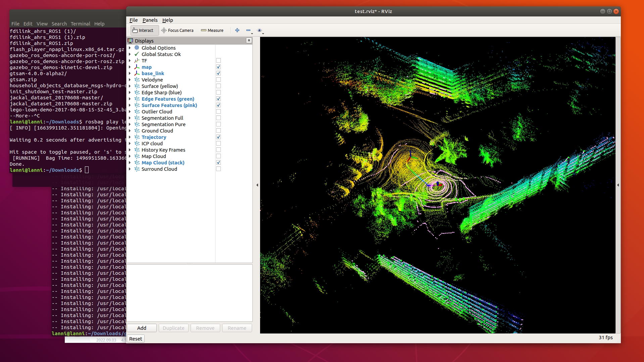This screenshot has height=362, width=644.
Task: Click the right-side panel collapse arrow
Action: [x=618, y=185]
